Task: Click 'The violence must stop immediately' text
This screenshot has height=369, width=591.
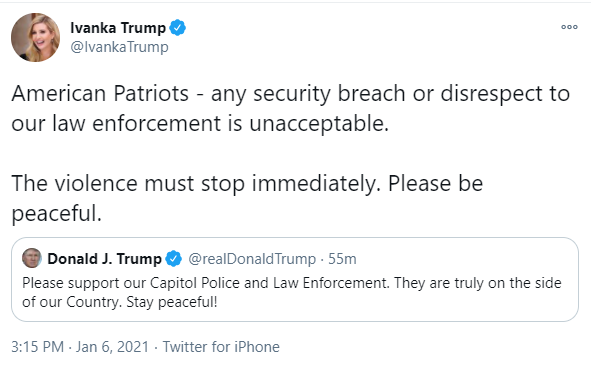Action: 196,184
